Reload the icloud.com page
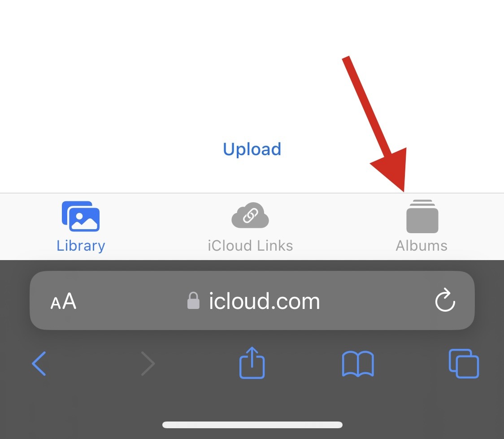 445,300
